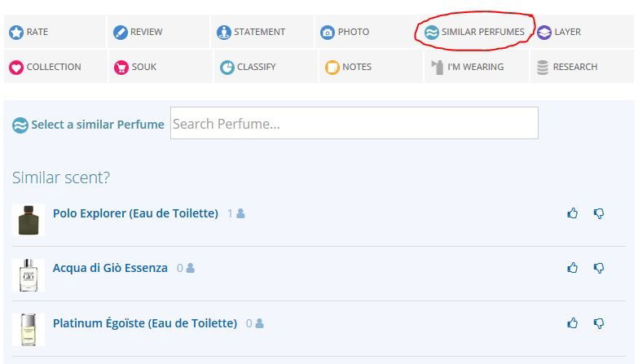Add to Collection via heart icon
Image resolution: width=638 pixels, height=364 pixels.
(16, 68)
